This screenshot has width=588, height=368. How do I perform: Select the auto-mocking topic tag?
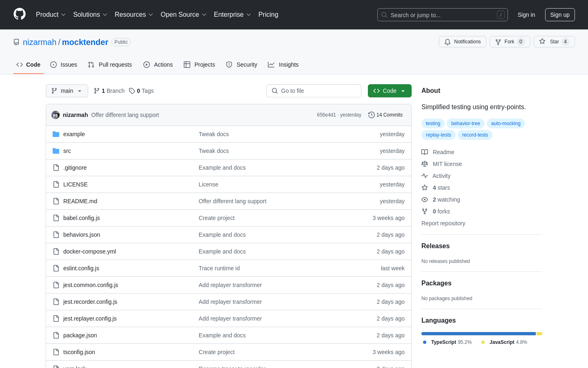[x=506, y=123]
